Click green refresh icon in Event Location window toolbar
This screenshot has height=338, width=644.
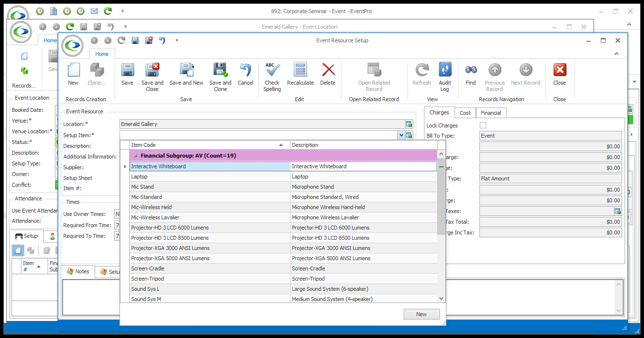[70, 27]
